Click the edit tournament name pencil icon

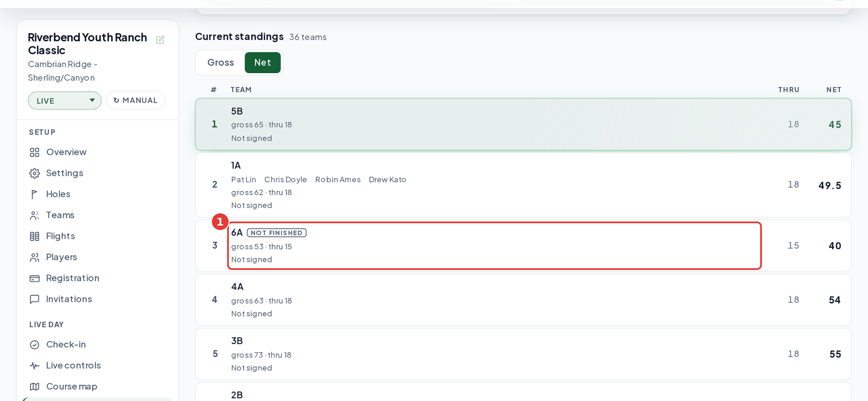coord(160,40)
